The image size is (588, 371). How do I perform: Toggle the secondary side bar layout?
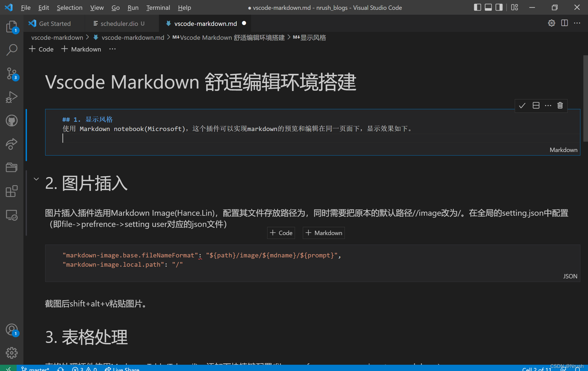pyautogui.click(x=499, y=7)
